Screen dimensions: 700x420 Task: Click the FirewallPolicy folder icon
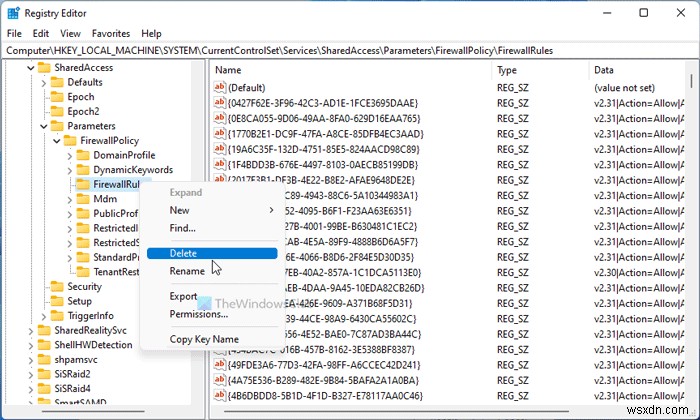point(70,141)
